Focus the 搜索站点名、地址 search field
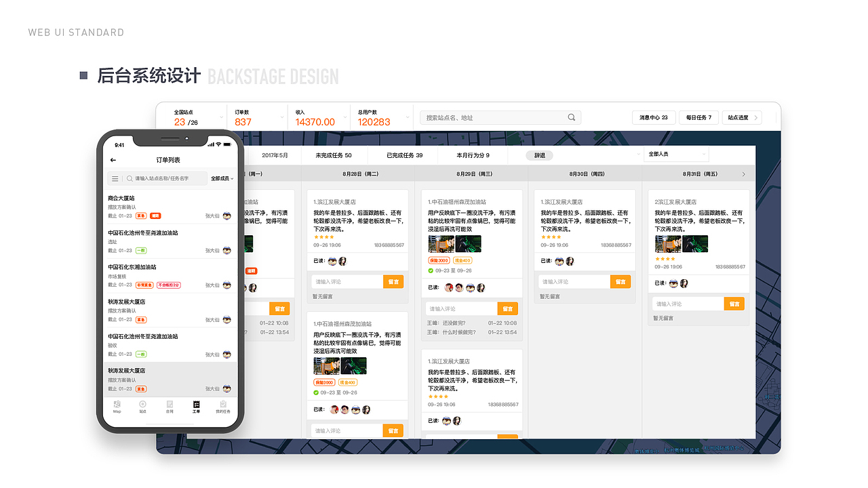The image size is (868, 488). click(x=500, y=117)
